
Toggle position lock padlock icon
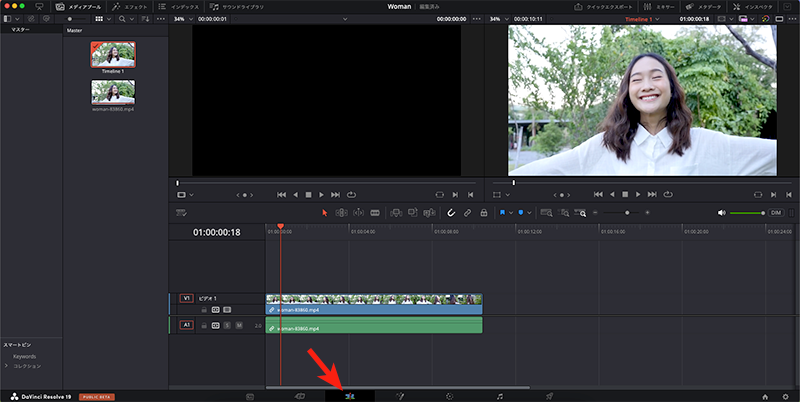pyautogui.click(x=484, y=213)
